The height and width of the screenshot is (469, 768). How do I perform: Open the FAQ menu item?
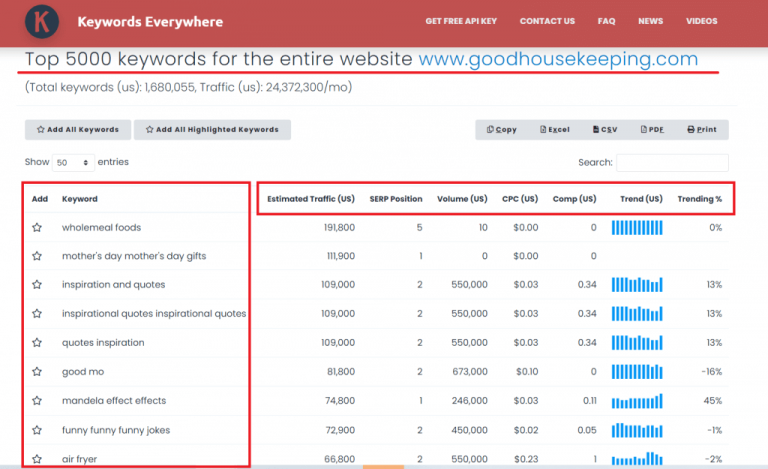click(606, 21)
